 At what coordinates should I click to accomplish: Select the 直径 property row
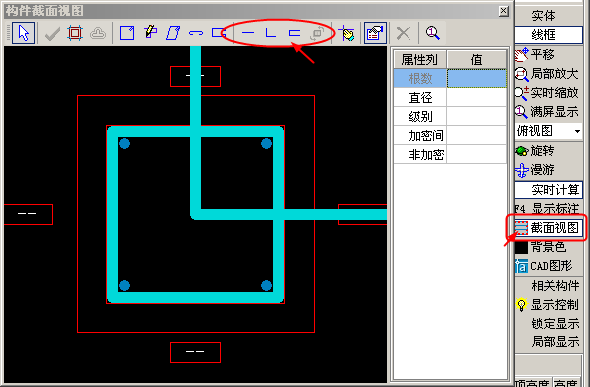tap(450, 98)
